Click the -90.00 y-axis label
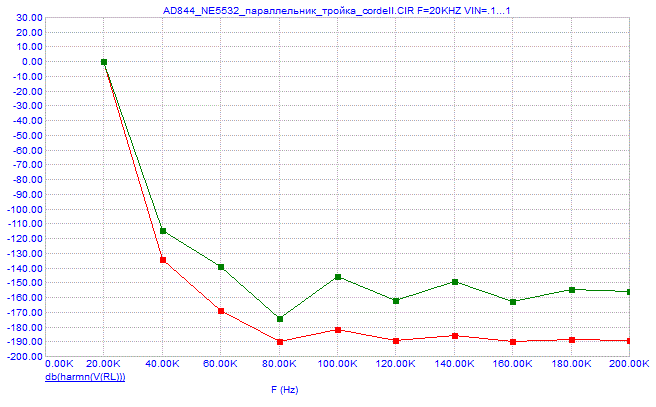Viewport: 656px width, 407px height. coord(27,195)
